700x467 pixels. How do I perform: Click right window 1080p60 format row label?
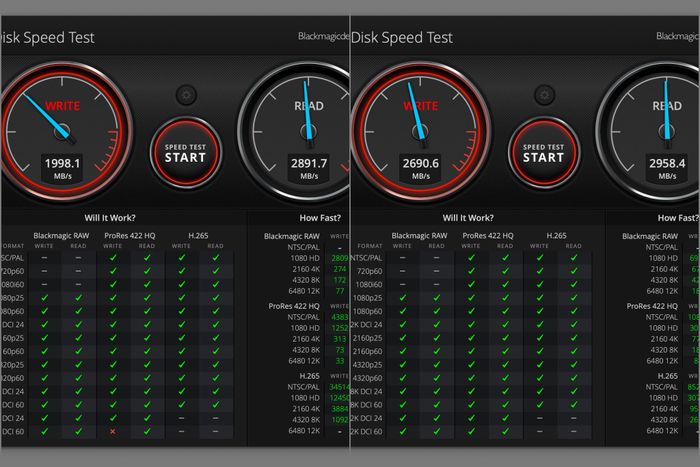point(368,311)
